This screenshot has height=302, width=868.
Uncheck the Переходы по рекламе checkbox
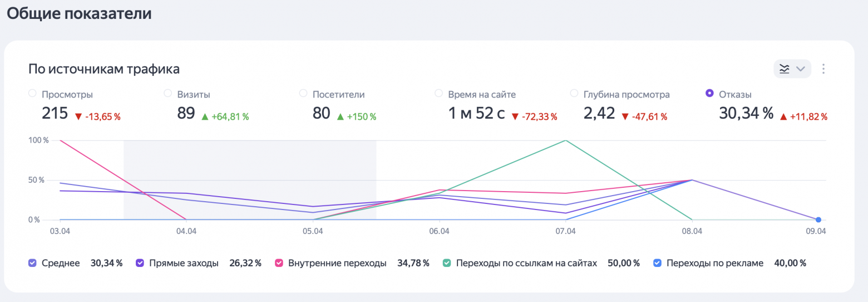(657, 263)
